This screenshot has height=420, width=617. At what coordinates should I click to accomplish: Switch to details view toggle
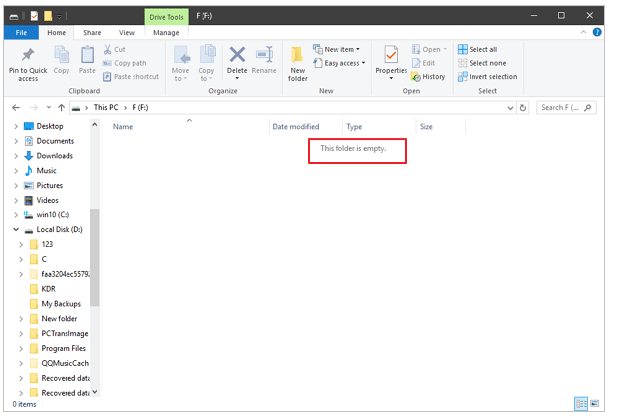pos(581,403)
